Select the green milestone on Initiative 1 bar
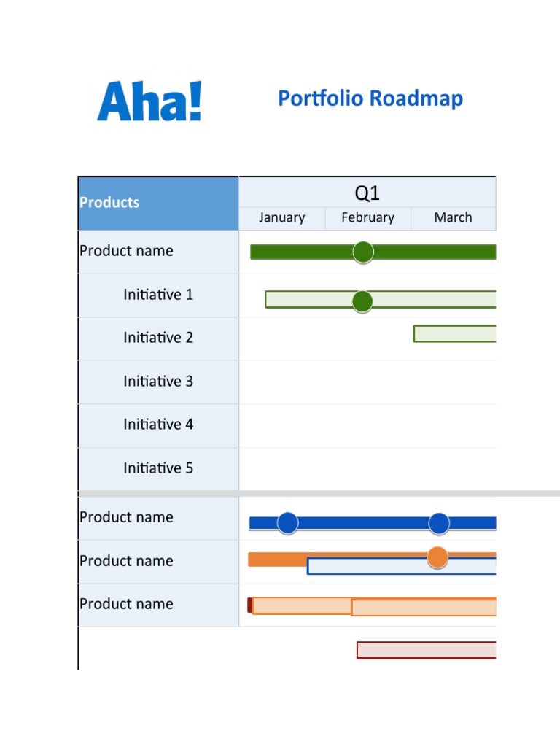This screenshot has height=747, width=560. 362,301
